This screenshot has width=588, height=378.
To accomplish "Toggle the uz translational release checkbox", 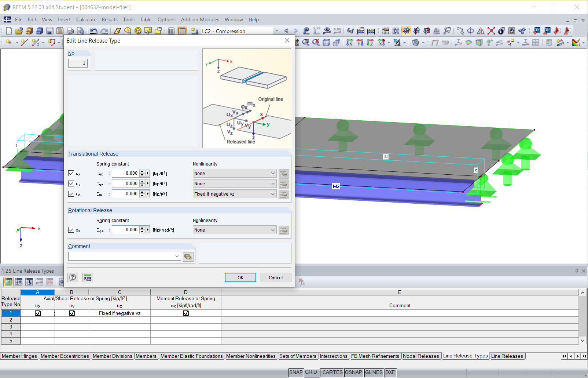I will point(71,194).
